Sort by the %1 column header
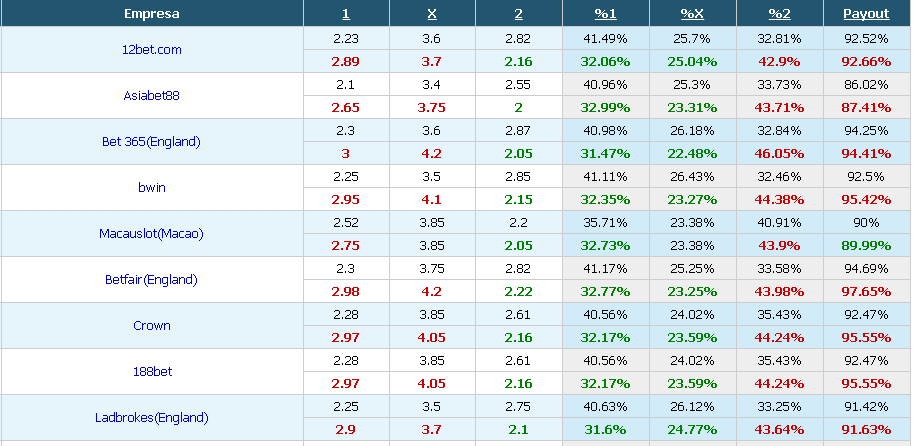914x446 pixels. (x=605, y=14)
